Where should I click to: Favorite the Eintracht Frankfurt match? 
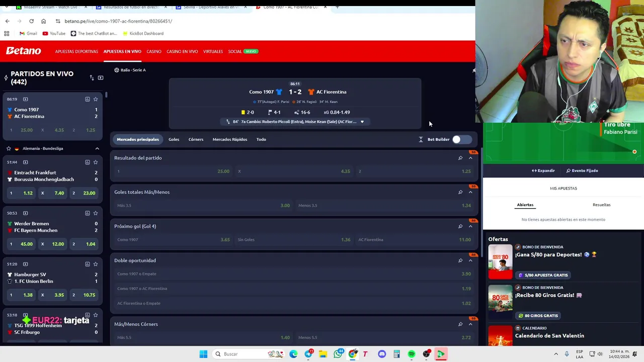coord(96,162)
